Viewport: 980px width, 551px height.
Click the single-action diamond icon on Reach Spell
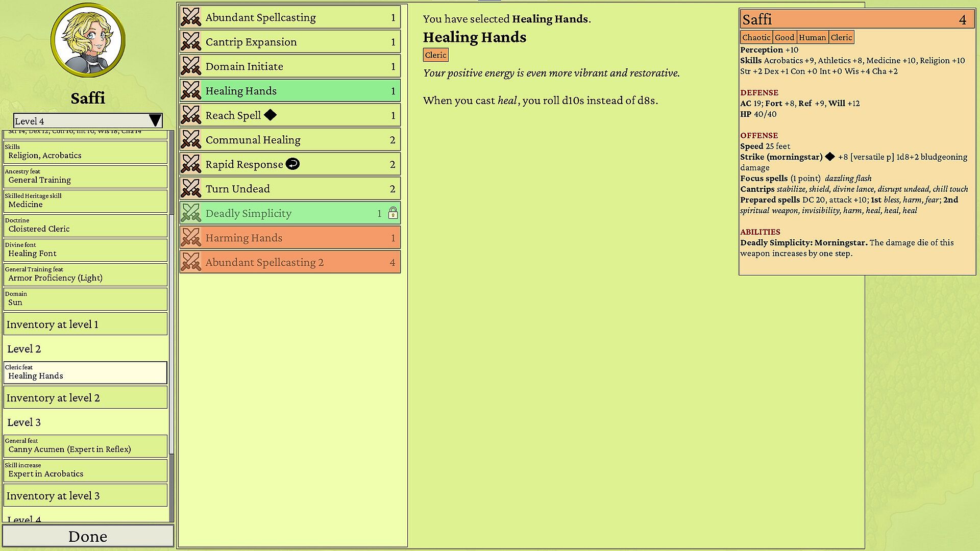point(271,115)
